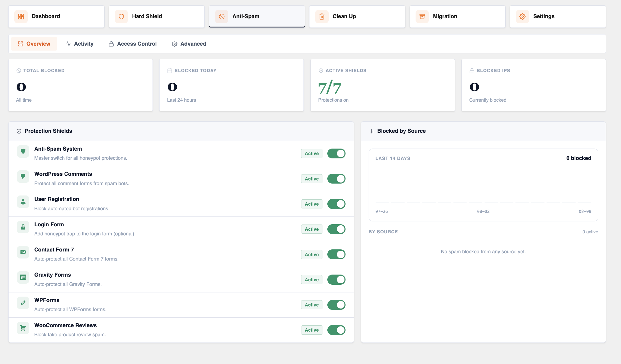The height and width of the screenshot is (364, 621).
Task: Click the Access Control padlock icon
Action: tap(111, 44)
